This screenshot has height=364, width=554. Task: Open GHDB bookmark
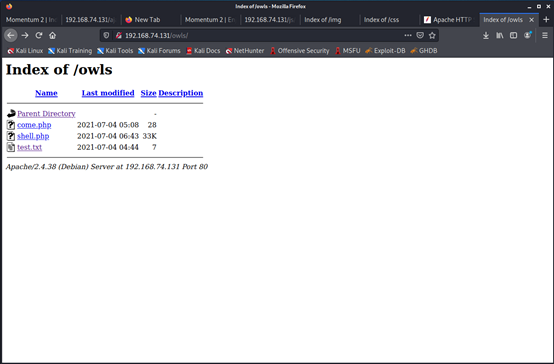click(424, 51)
